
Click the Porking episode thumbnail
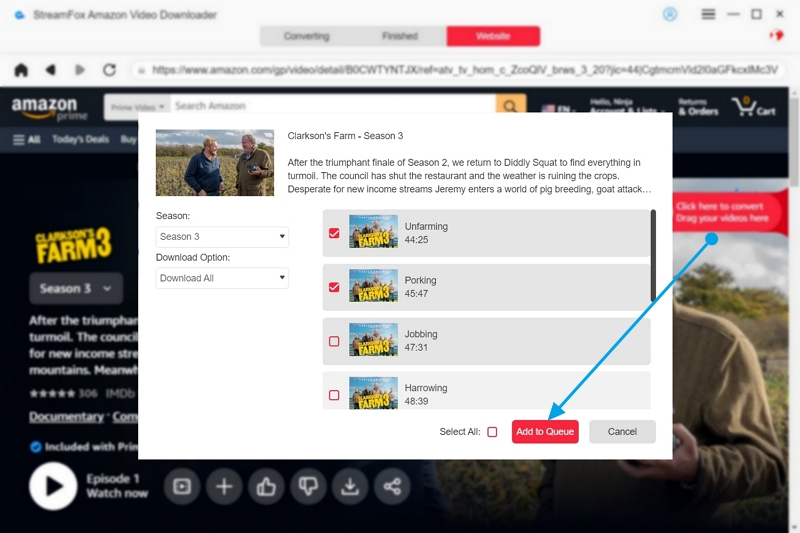pos(373,286)
